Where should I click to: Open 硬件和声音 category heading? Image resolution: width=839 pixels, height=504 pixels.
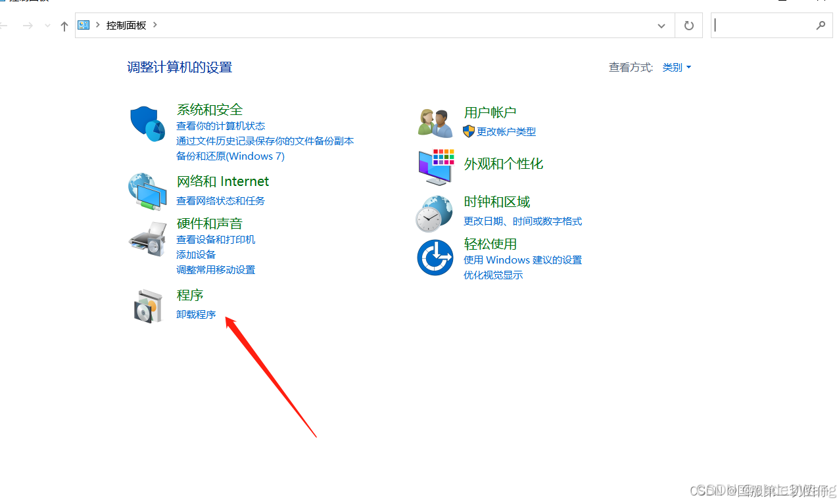tap(210, 223)
